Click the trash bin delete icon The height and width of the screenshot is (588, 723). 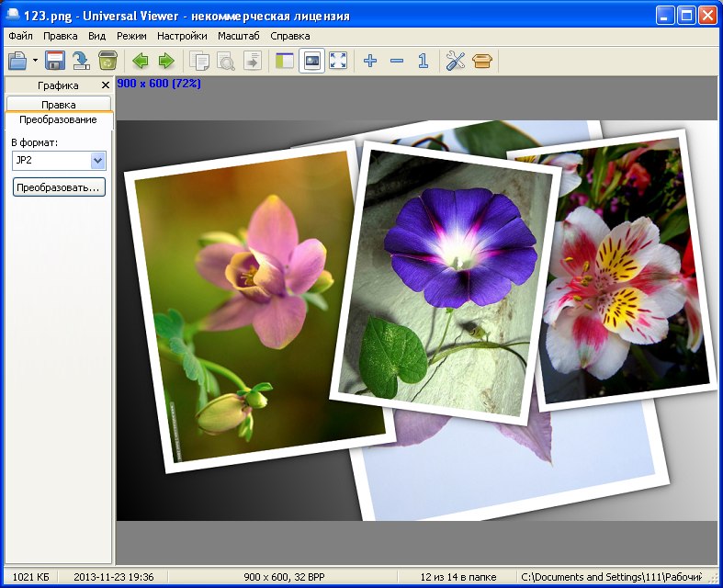pyautogui.click(x=107, y=61)
